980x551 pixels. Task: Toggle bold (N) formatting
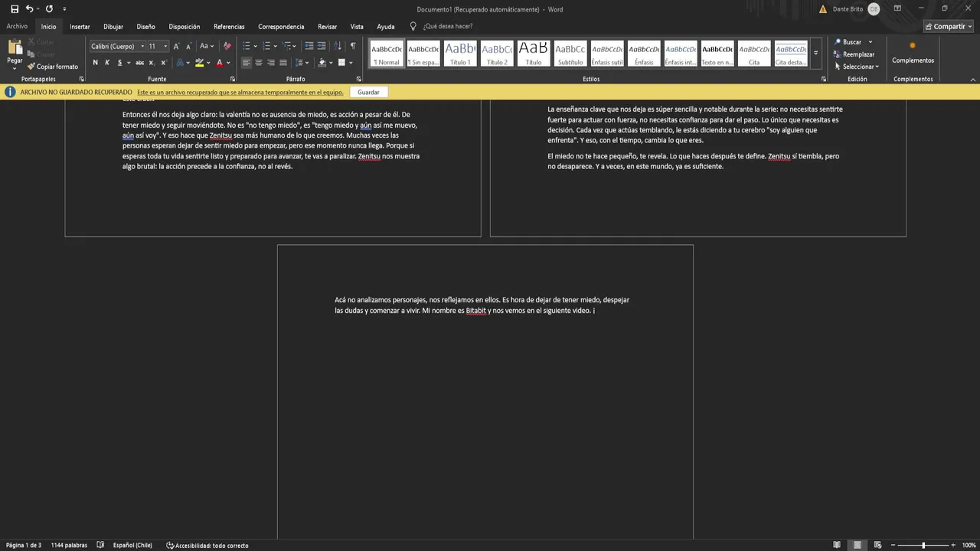tap(95, 63)
